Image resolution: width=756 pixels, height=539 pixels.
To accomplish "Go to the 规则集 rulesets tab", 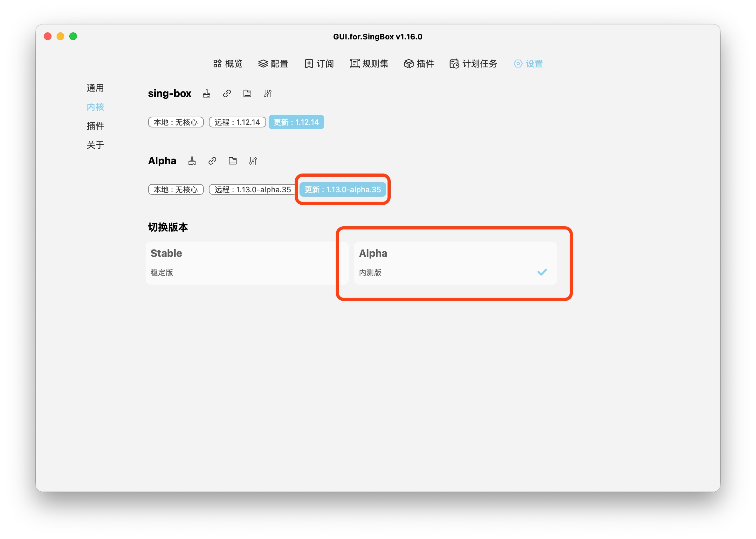I will pyautogui.click(x=368, y=64).
